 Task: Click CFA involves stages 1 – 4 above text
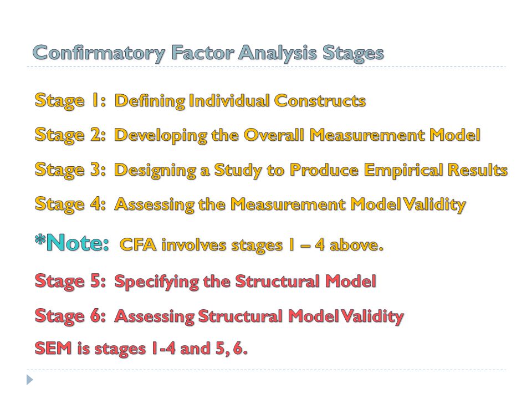pyautogui.click(x=252, y=245)
